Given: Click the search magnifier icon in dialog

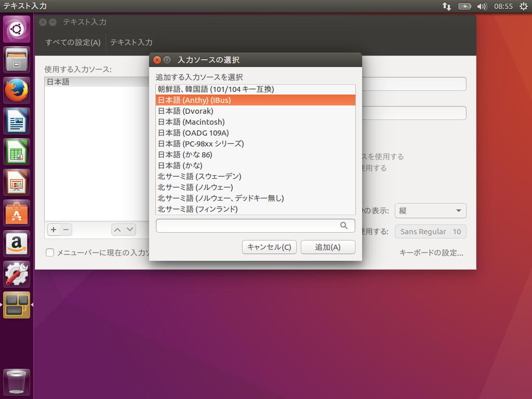Looking at the screenshot, I should coord(344,225).
